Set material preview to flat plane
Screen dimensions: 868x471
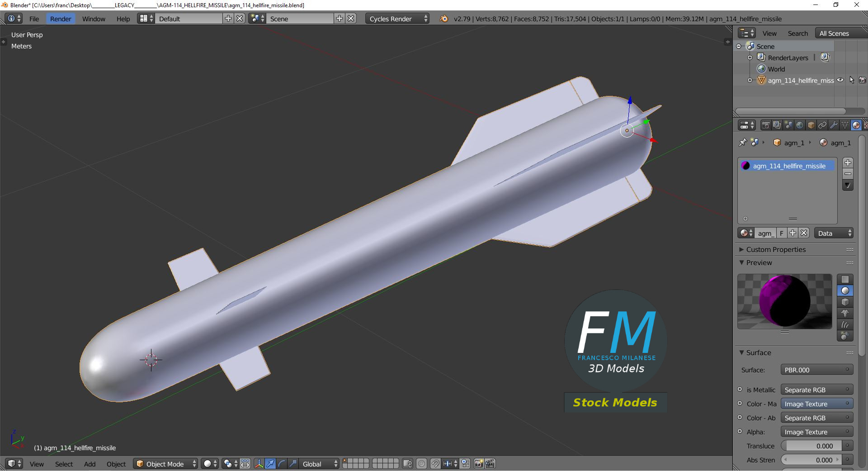coord(845,279)
